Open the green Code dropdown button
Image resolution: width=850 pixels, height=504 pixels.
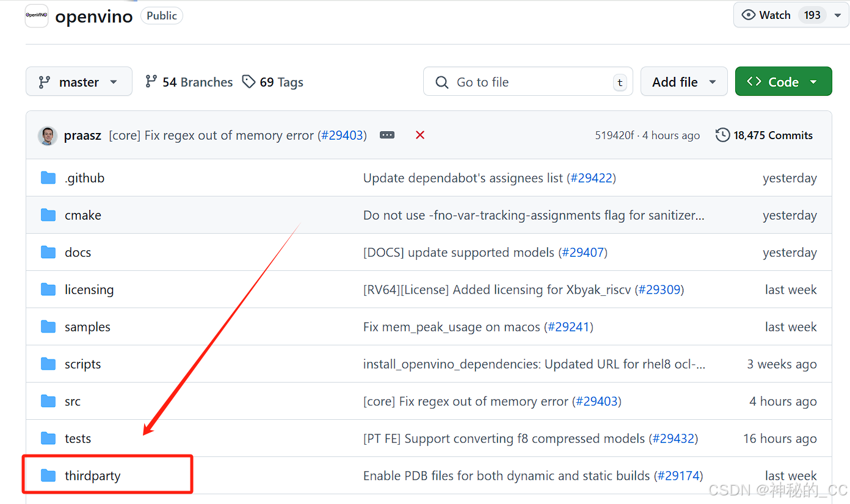point(783,82)
